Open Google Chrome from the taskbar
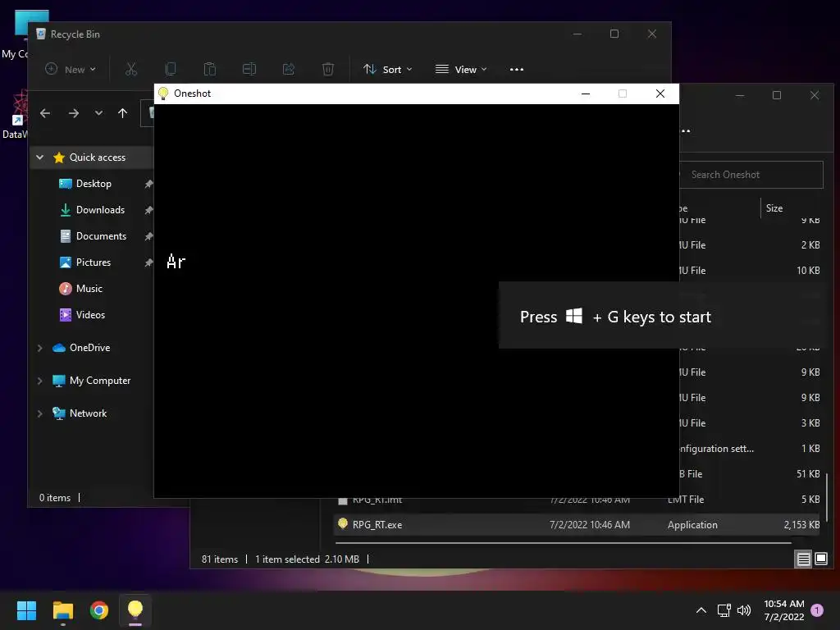Image resolution: width=840 pixels, height=630 pixels. click(x=99, y=610)
